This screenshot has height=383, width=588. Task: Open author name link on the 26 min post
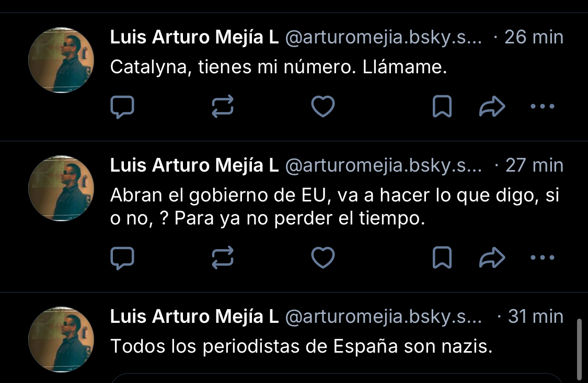tap(194, 37)
